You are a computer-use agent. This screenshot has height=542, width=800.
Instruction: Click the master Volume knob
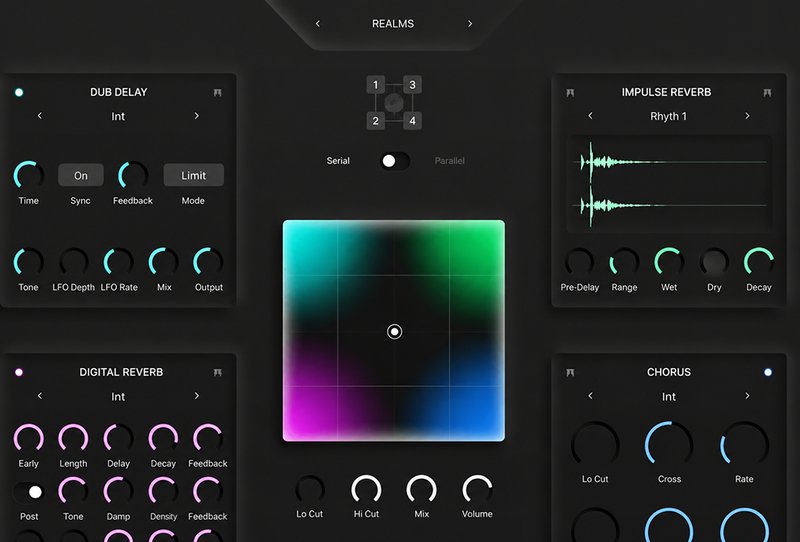coord(477,489)
